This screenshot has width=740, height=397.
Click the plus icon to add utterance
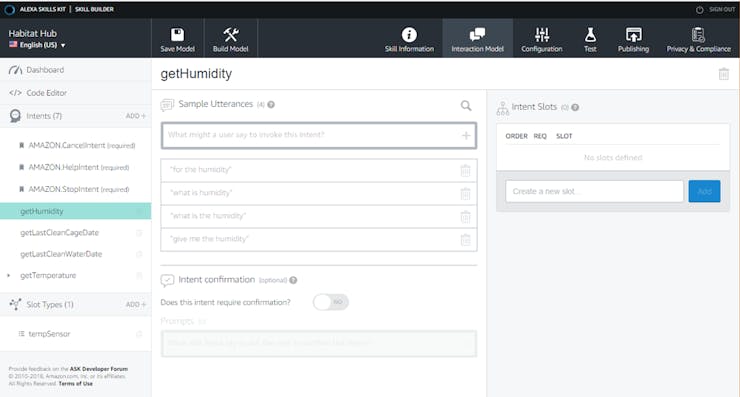tap(466, 135)
